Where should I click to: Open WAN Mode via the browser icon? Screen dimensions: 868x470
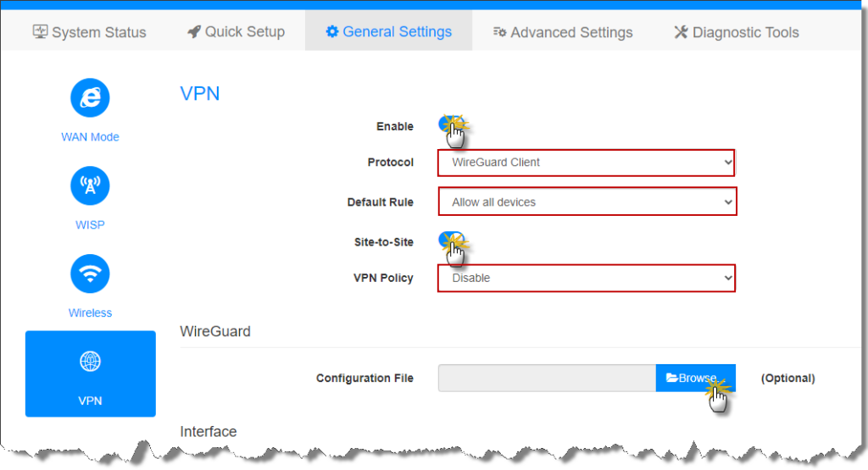[x=90, y=98]
